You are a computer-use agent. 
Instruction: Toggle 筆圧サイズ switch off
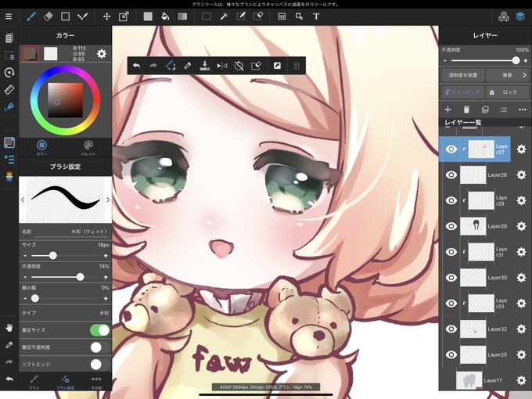tap(100, 330)
